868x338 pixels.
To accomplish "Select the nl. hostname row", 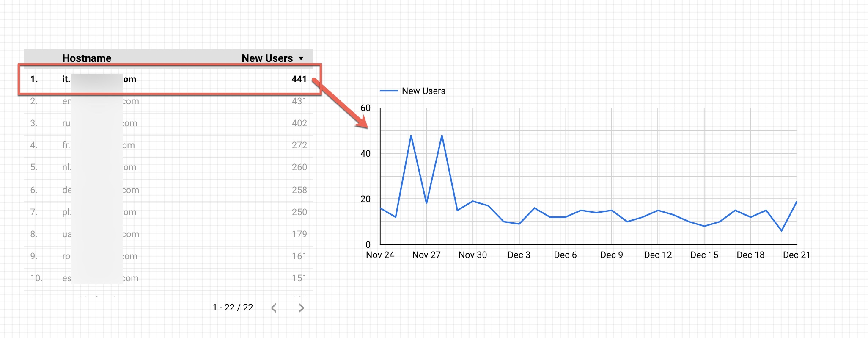I will (x=169, y=167).
